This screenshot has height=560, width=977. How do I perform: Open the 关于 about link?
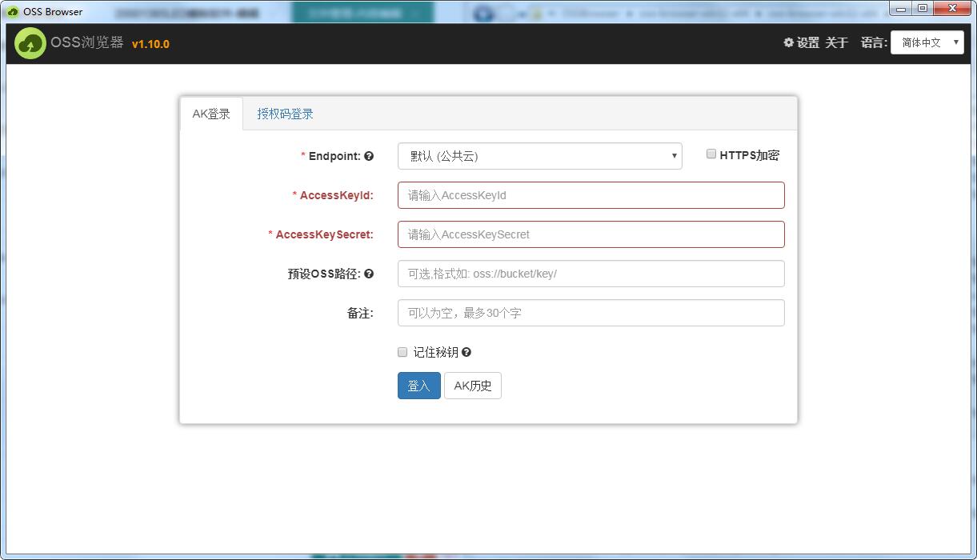click(836, 42)
